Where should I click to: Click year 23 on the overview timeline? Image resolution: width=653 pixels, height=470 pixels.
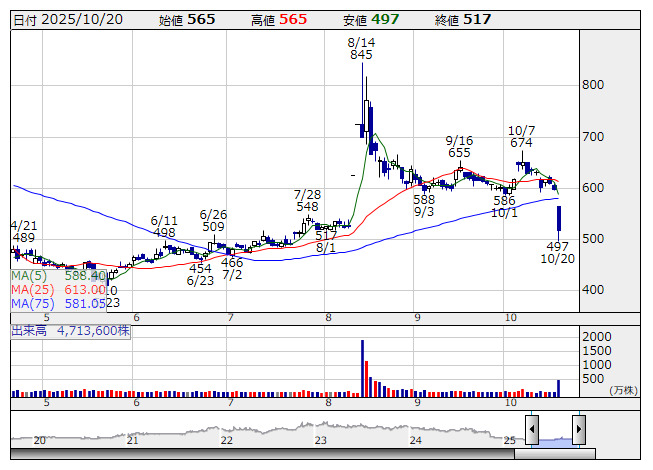320,440
